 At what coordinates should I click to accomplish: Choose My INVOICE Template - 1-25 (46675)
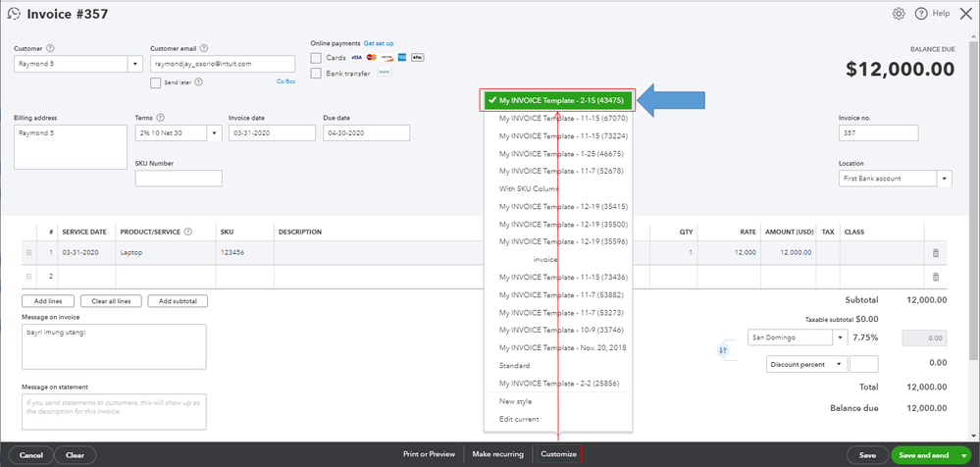pos(560,153)
